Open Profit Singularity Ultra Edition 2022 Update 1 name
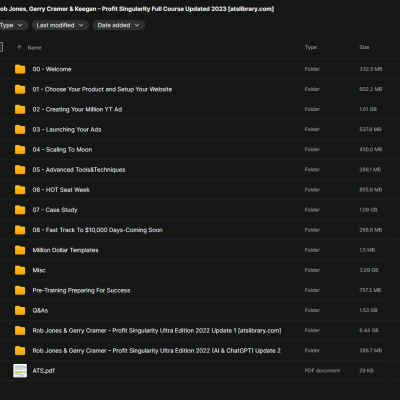This screenshot has width=400, height=400. pyautogui.click(x=157, y=331)
